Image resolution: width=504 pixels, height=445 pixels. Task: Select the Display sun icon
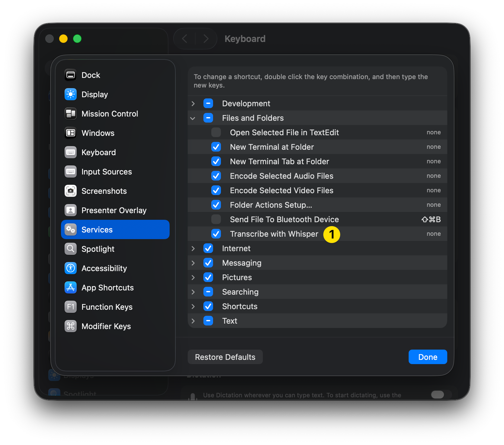point(71,94)
